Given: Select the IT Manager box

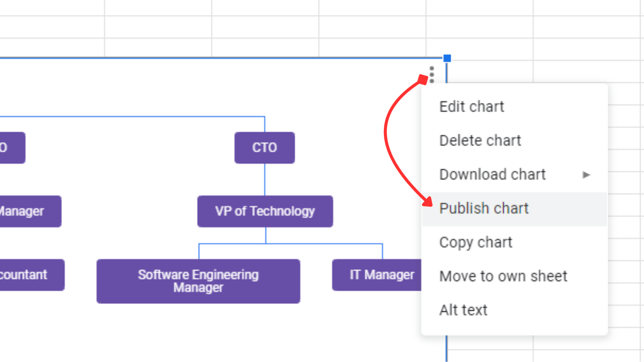Looking at the screenshot, I should (382, 275).
